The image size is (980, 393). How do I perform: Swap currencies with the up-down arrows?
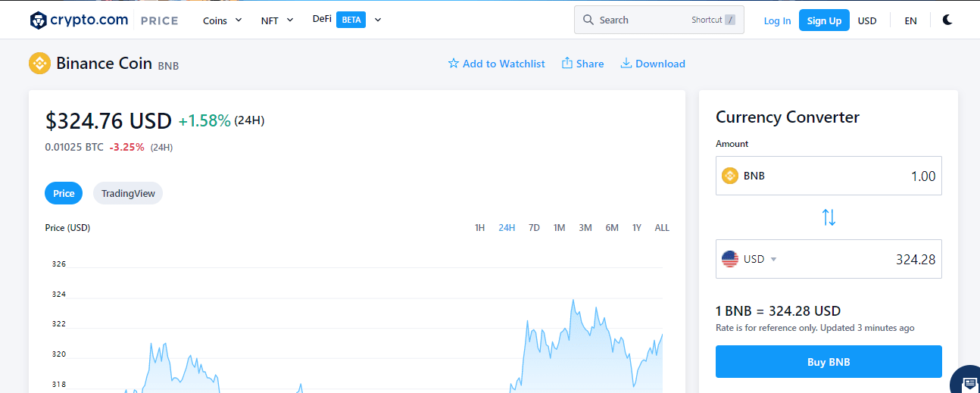coord(829,218)
